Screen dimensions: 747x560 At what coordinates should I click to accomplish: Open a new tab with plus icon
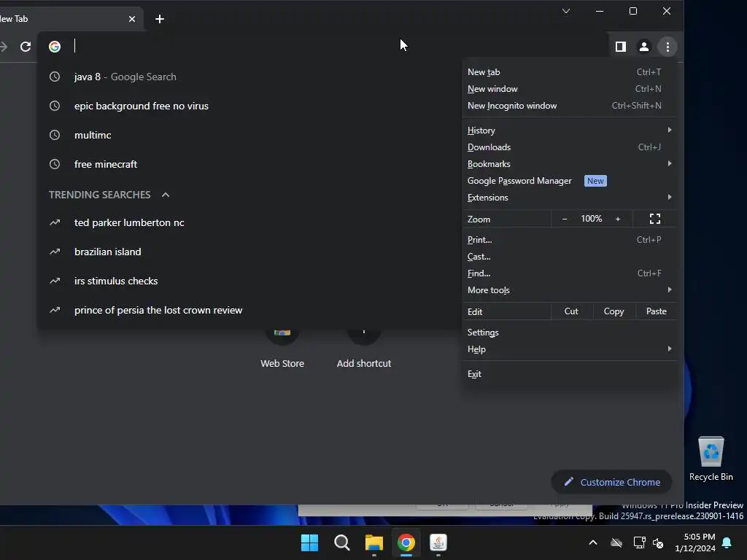160,19
